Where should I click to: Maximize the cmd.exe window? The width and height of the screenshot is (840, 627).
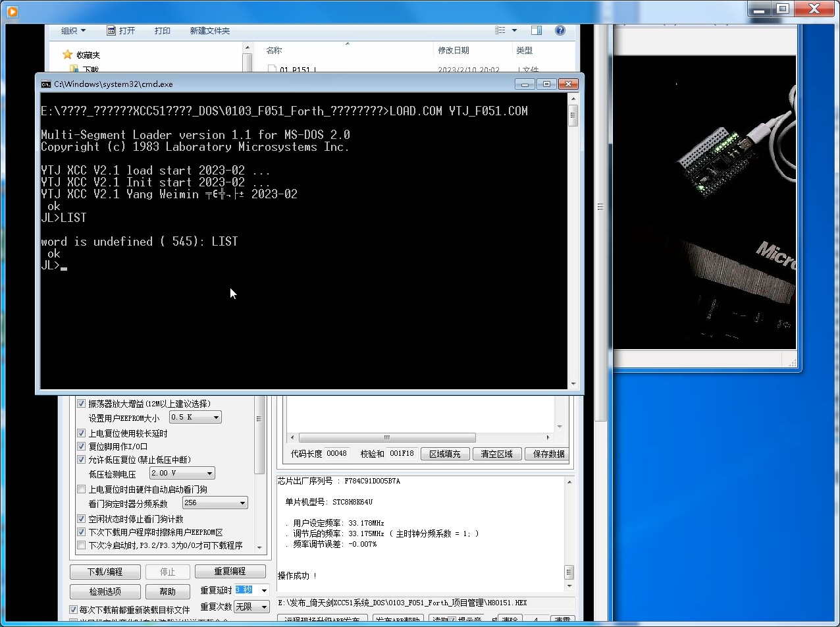[546, 84]
